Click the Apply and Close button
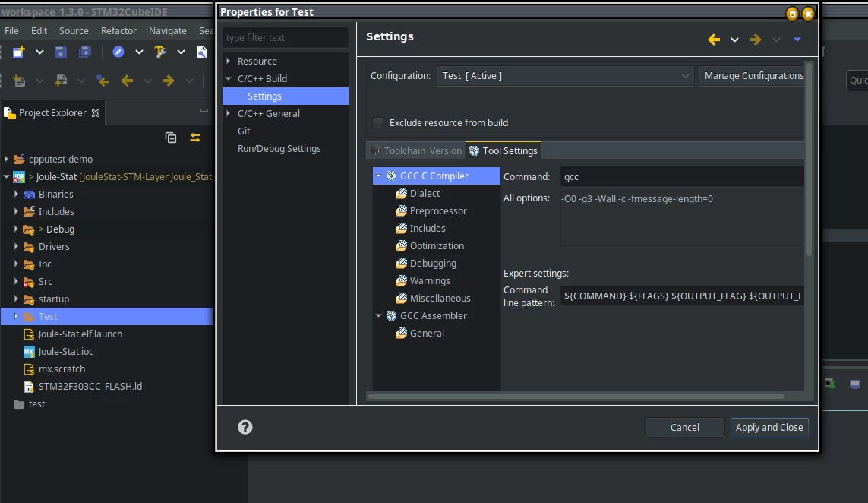The image size is (868, 503). pyautogui.click(x=769, y=428)
